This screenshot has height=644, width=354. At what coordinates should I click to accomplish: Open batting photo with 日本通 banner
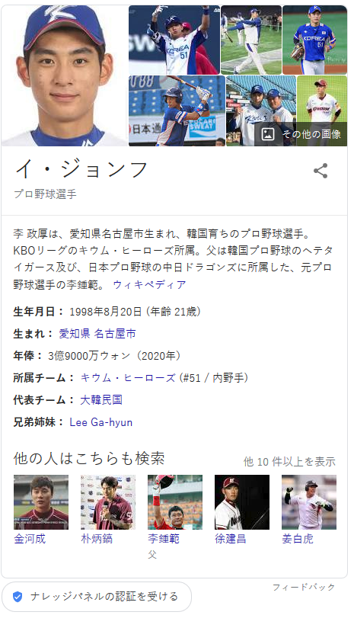[x=177, y=111]
